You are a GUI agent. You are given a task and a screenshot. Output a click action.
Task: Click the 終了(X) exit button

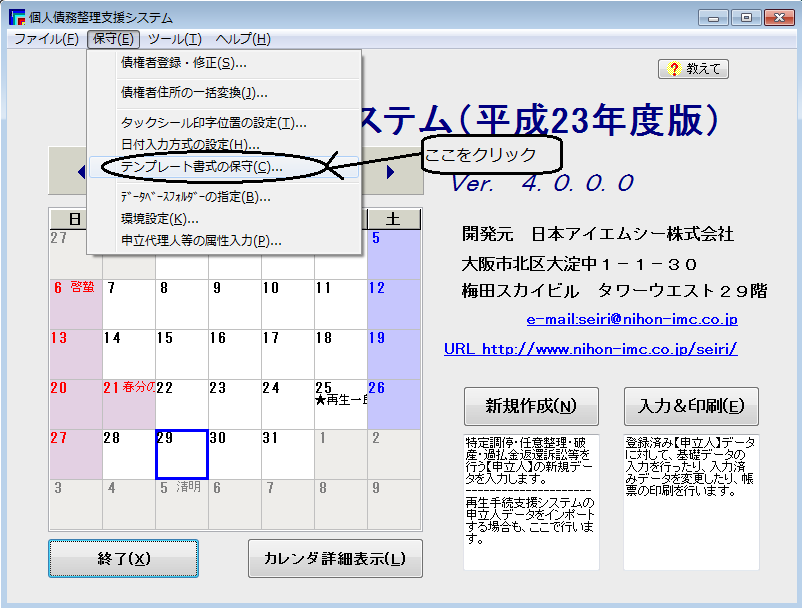coord(123,558)
